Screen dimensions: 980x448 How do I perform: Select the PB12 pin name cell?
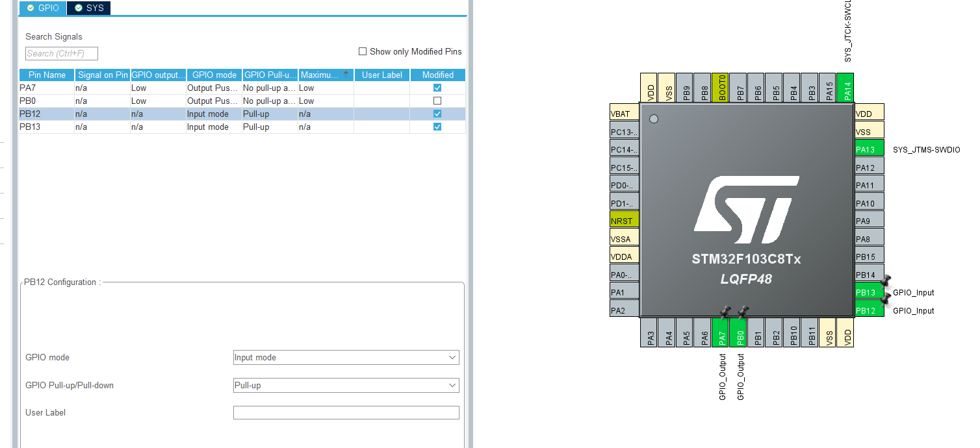(x=47, y=114)
